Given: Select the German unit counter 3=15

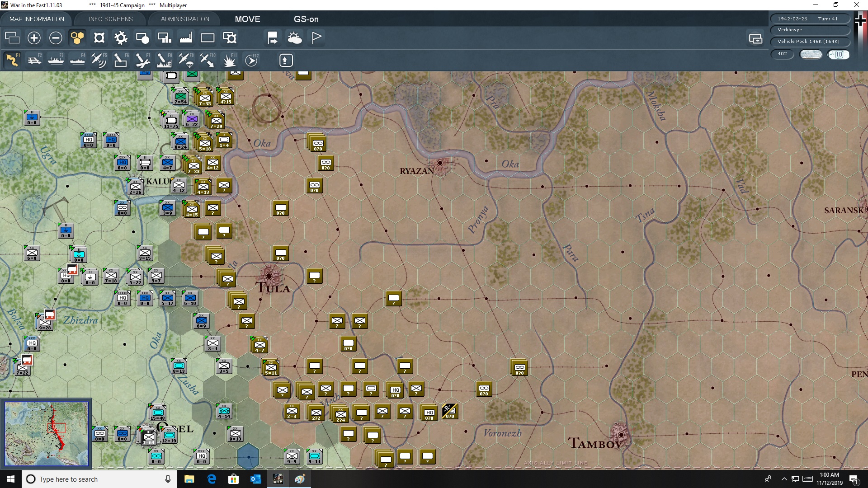Looking at the screenshot, I should coord(145,253).
